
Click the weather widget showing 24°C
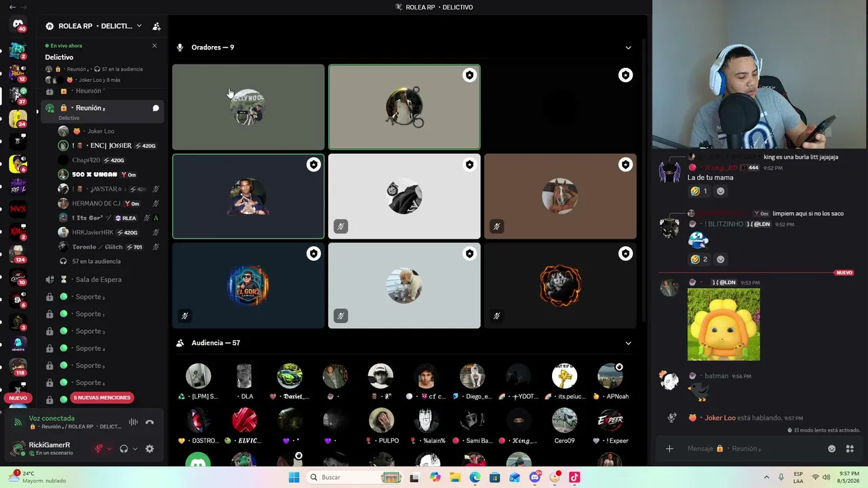tap(38, 477)
